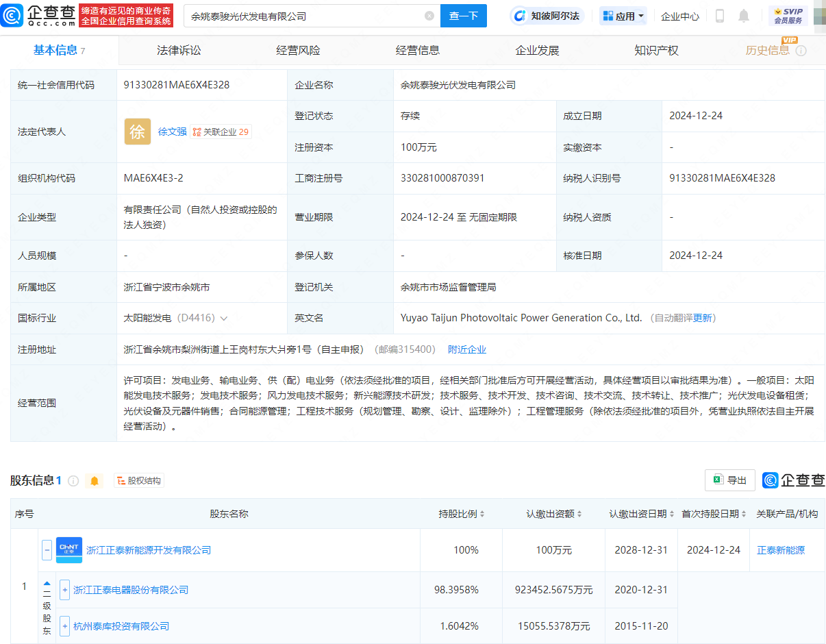Click the 徐 avatar of the legal representative
The image size is (826, 644).
[x=138, y=132]
